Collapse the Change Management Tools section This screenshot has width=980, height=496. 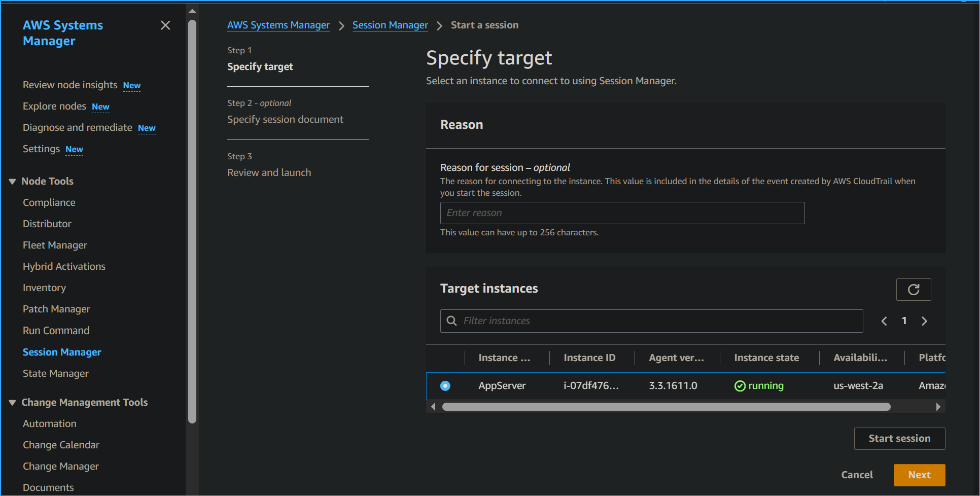12,402
